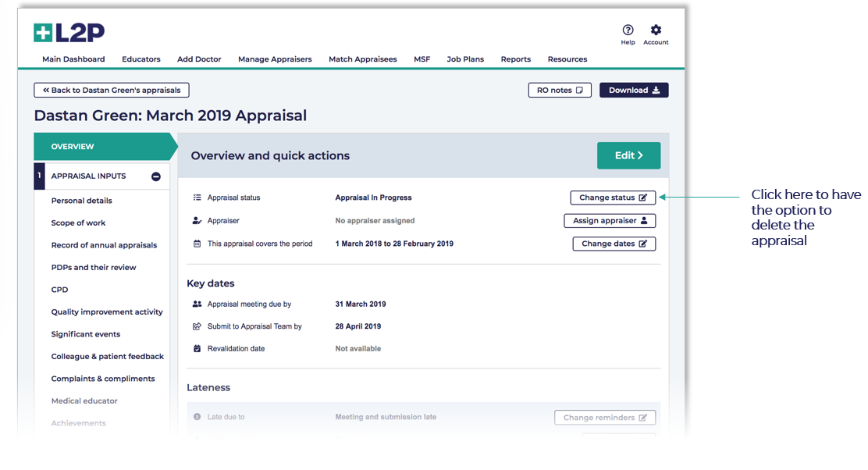Click Change reminders button
Image resolution: width=868 pixels, height=470 pixels.
coord(605,418)
